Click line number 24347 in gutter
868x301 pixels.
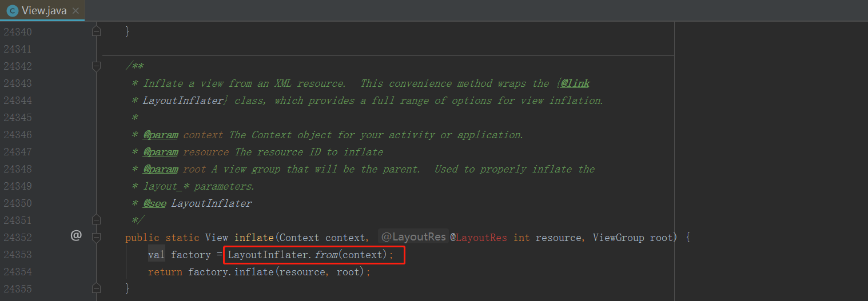coord(18,152)
